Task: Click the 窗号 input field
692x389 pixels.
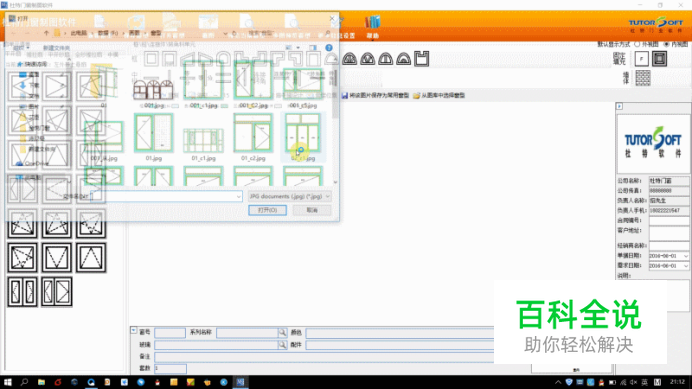Action: (170, 332)
